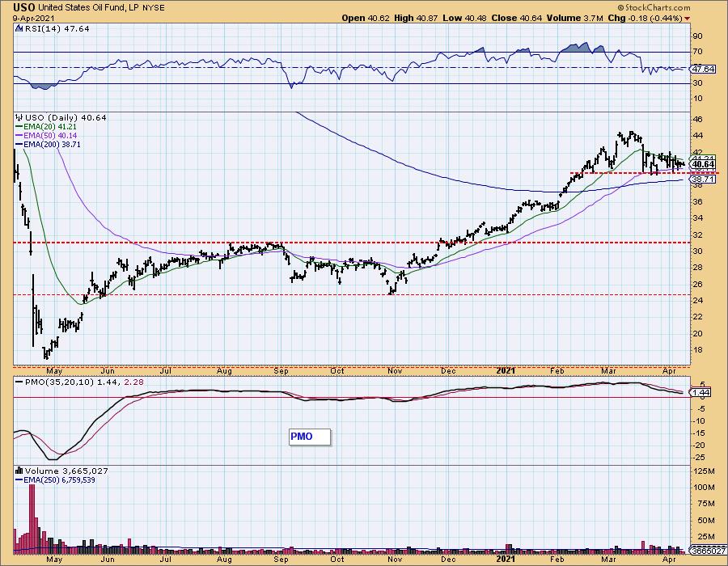Click the 'EMA(200) 38.71' legend entry
Screen dimensions: 728x566
pyautogui.click(x=53, y=144)
